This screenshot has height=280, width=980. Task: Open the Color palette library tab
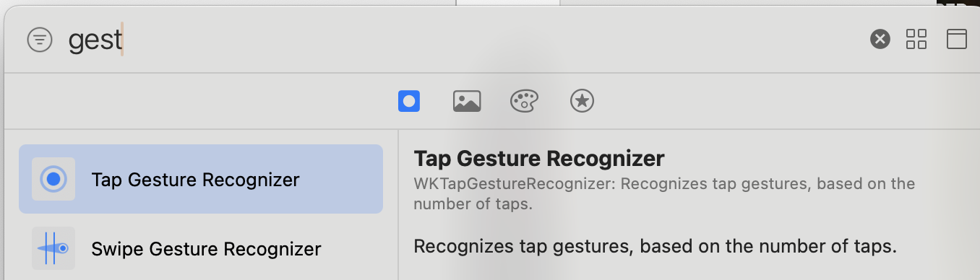(524, 101)
